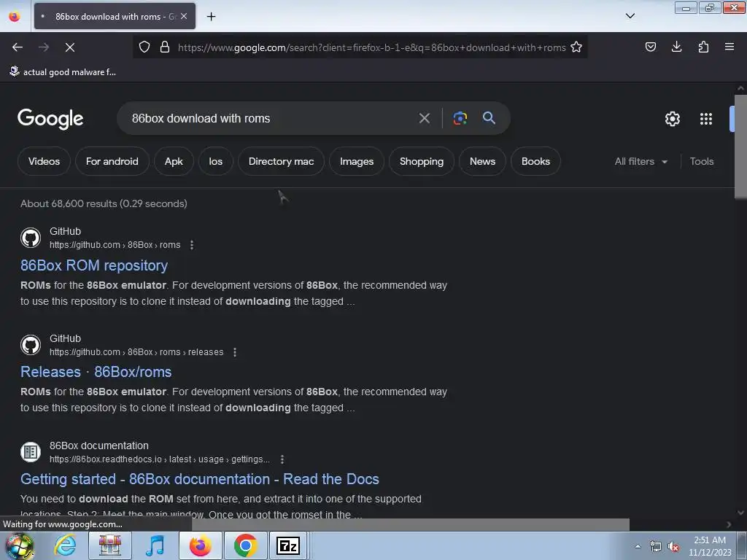
Task: Select the Directory mac filter chip
Action: pyautogui.click(x=281, y=161)
